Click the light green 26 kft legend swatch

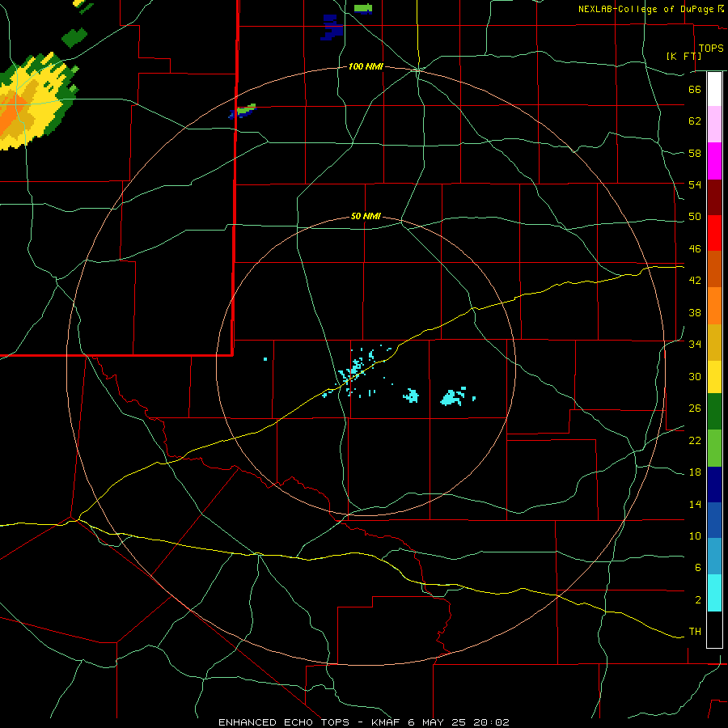pyautogui.click(x=714, y=448)
